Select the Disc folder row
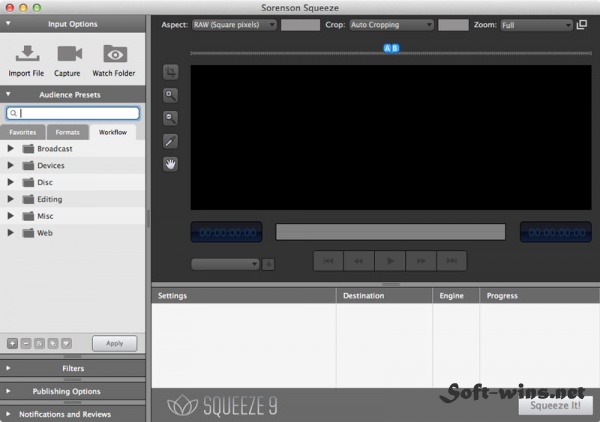 73,182
